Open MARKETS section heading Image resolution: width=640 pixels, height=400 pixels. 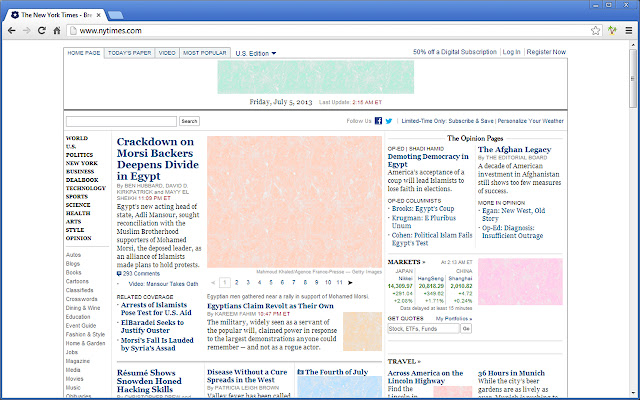(x=406, y=262)
